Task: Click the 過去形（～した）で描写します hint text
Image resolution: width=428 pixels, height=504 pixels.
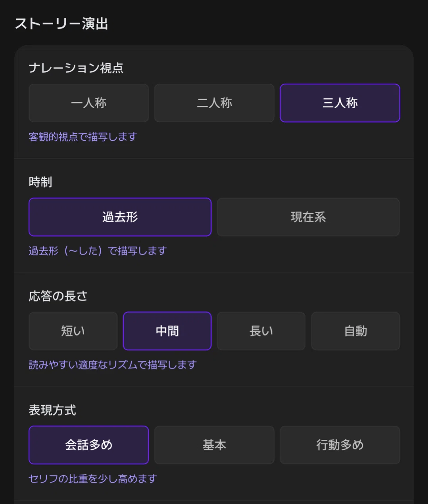Action: [x=98, y=251]
